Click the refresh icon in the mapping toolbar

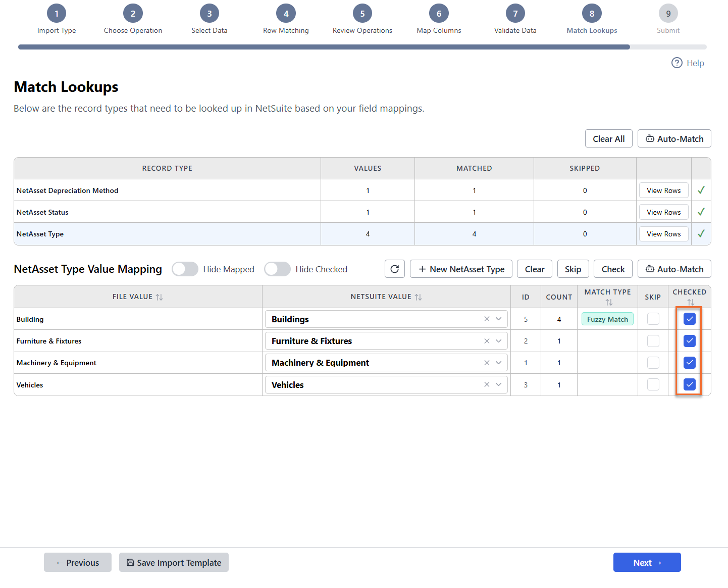pos(395,269)
